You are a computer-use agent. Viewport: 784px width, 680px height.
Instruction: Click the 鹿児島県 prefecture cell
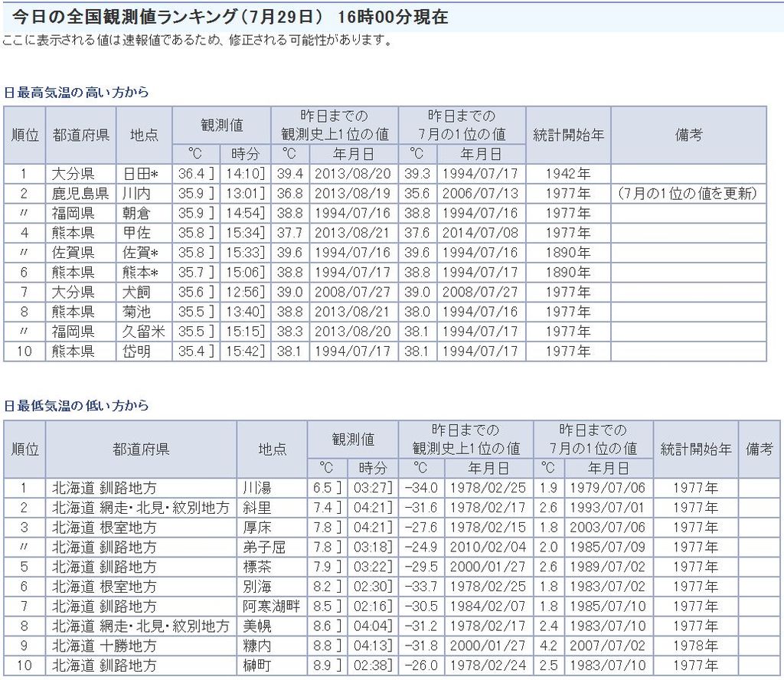pos(80,193)
